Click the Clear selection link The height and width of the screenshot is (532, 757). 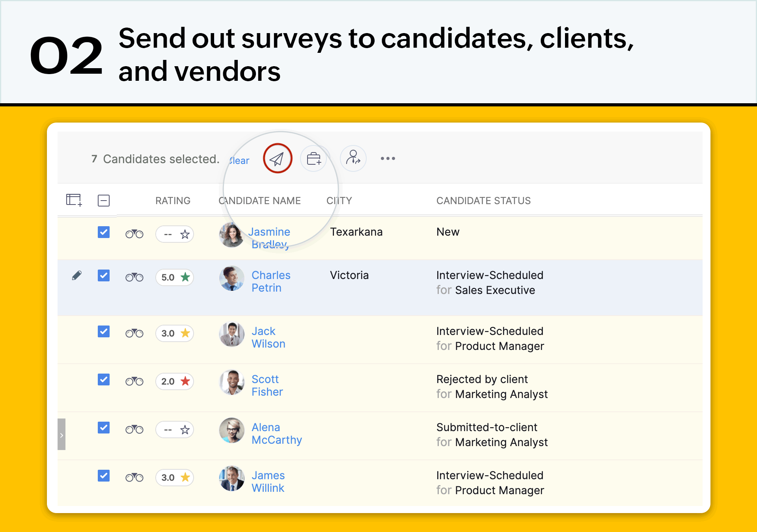click(240, 161)
